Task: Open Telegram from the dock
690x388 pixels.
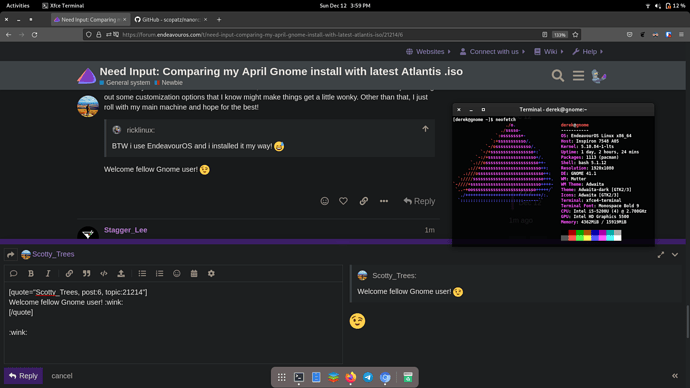Action: pos(368,377)
